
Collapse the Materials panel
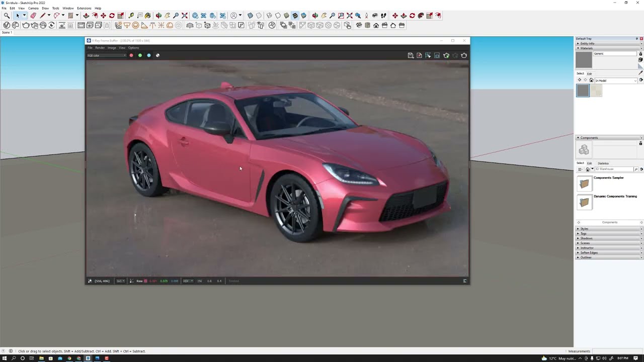click(x=609, y=48)
